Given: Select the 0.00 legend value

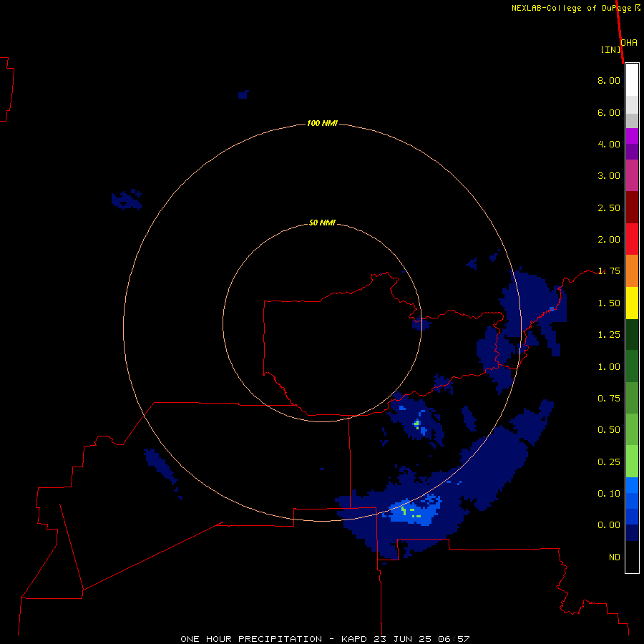Looking at the screenshot, I should coord(609,525).
